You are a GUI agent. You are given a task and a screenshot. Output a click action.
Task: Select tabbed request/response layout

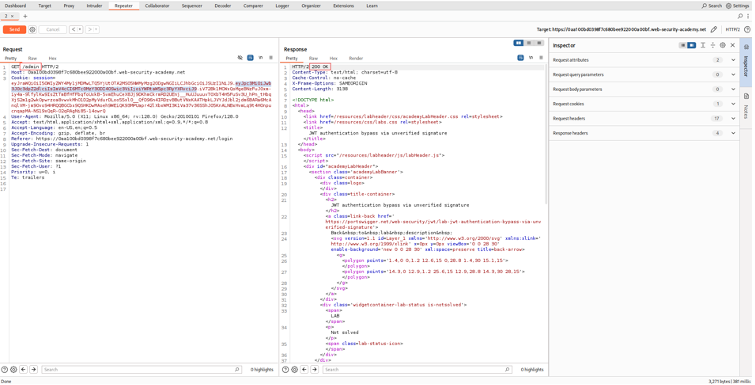pyautogui.click(x=539, y=43)
